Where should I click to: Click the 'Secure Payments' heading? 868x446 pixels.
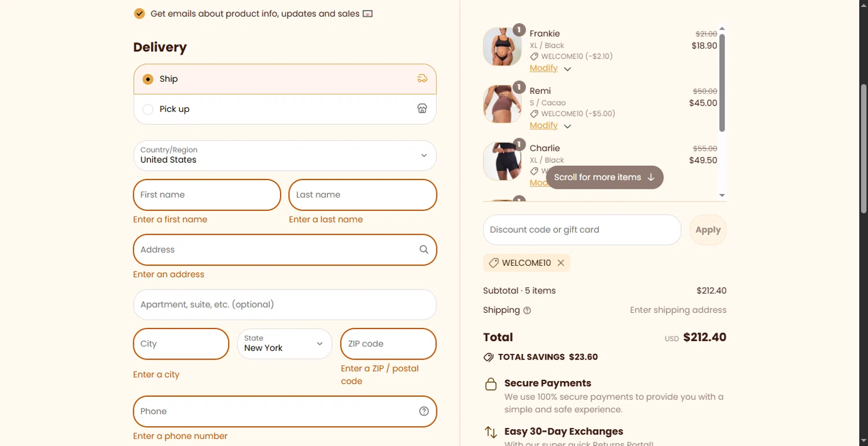click(x=548, y=383)
